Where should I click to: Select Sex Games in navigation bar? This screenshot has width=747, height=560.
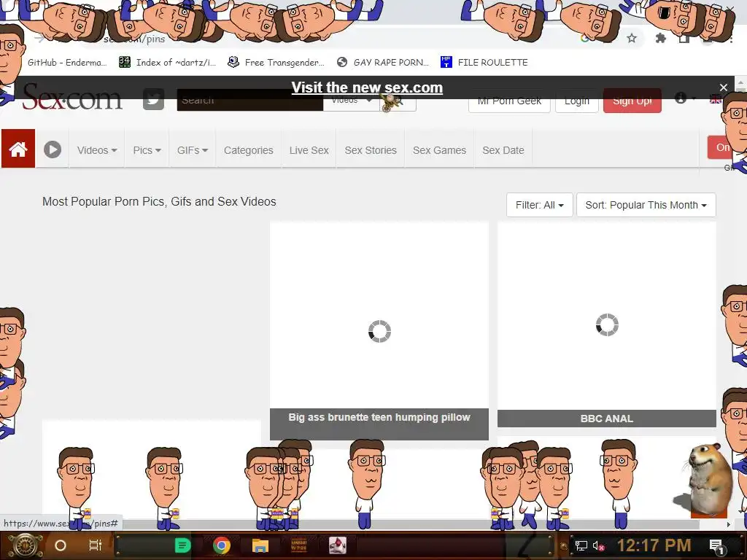click(x=439, y=150)
